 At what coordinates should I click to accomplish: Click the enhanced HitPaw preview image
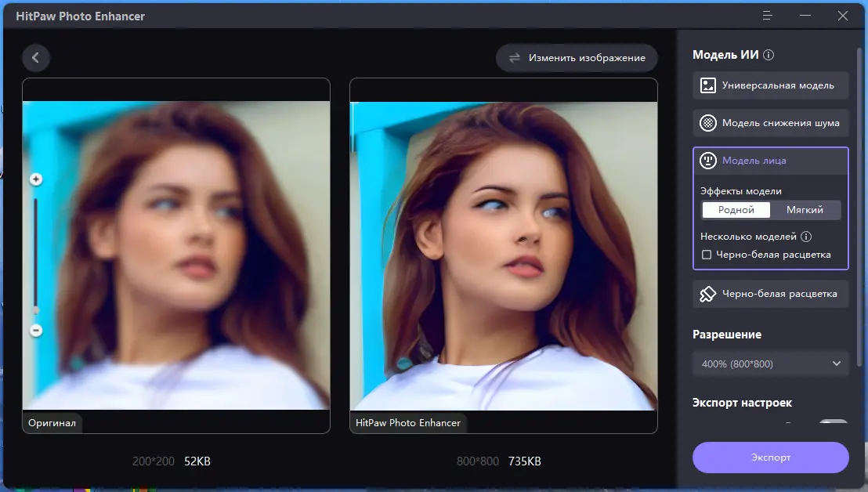click(504, 255)
